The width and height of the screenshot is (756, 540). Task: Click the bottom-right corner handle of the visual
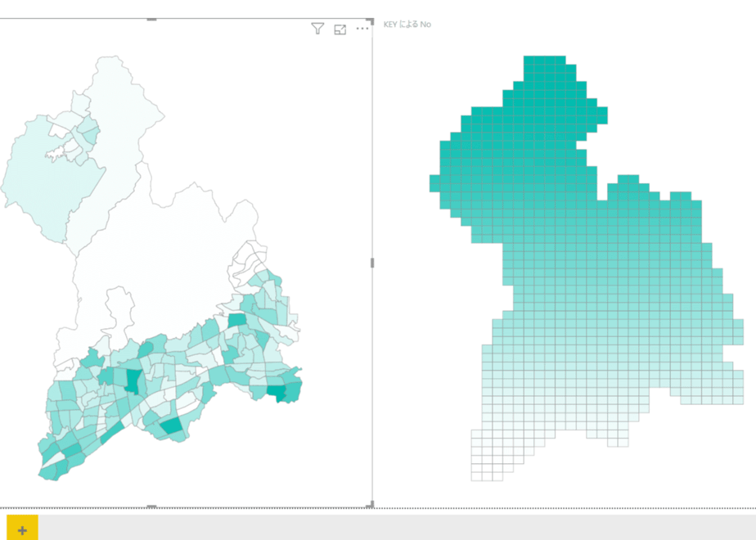tap(371, 504)
